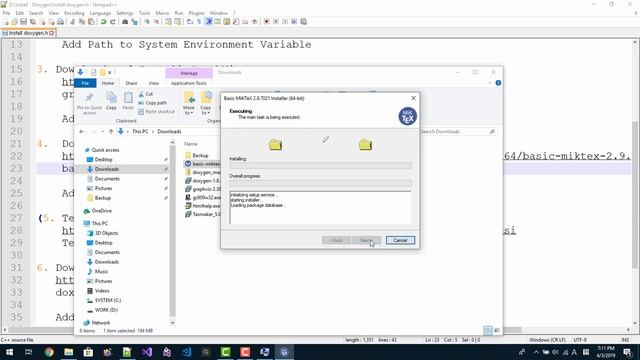Image resolution: width=640 pixels, height=360 pixels.
Task: Select This PC in navigation pane
Action: [x=99, y=223]
